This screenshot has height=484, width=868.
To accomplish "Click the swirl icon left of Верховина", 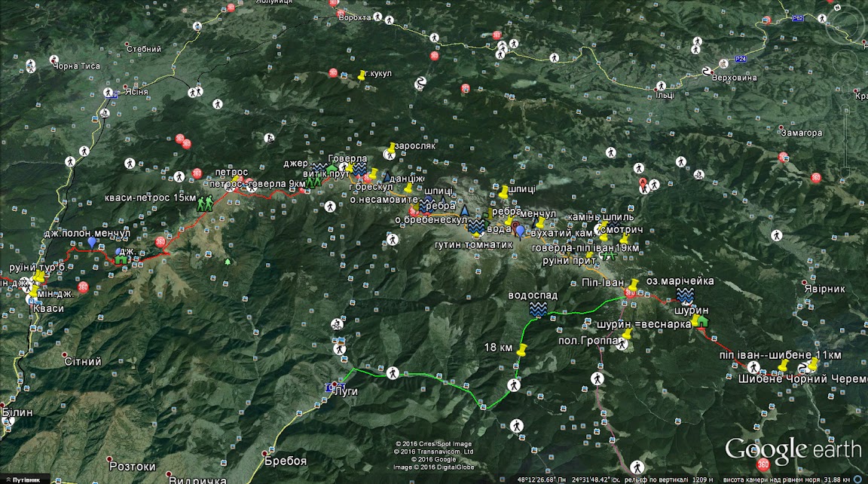I will (x=707, y=72).
